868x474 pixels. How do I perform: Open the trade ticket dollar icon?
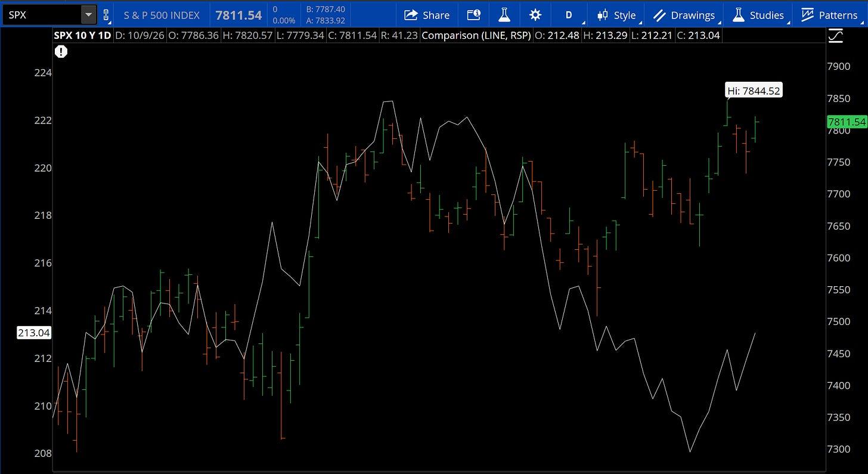(x=474, y=15)
